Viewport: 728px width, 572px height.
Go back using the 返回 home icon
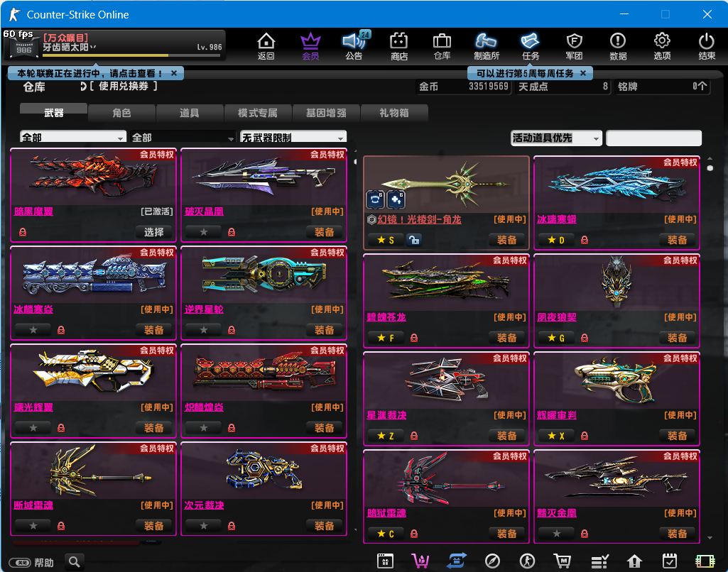266,46
